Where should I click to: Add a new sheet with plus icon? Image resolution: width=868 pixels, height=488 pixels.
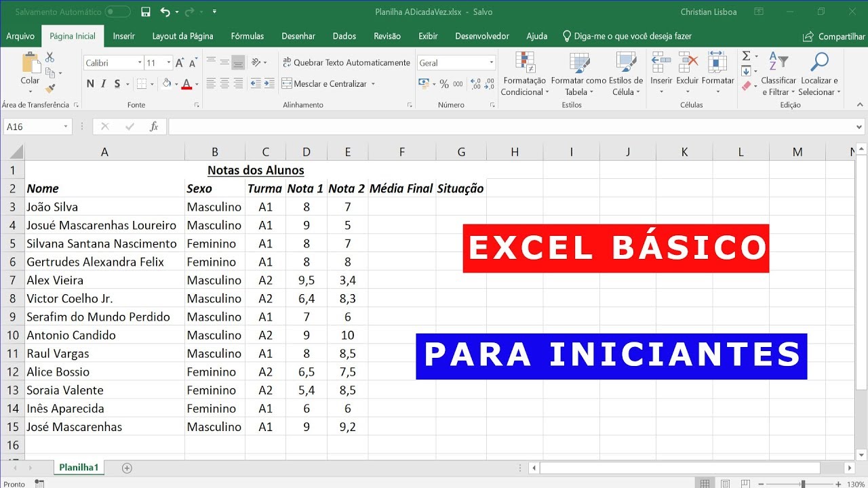(127, 468)
